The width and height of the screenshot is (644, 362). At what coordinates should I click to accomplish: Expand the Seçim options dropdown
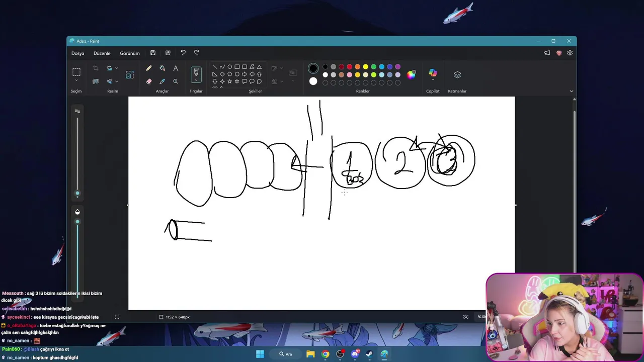[76, 81]
